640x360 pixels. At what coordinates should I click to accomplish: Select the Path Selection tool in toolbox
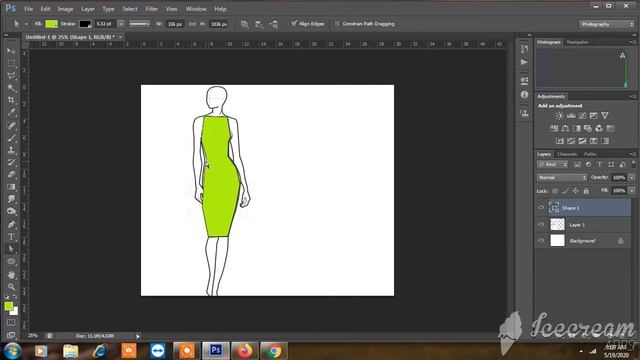pos(11,249)
